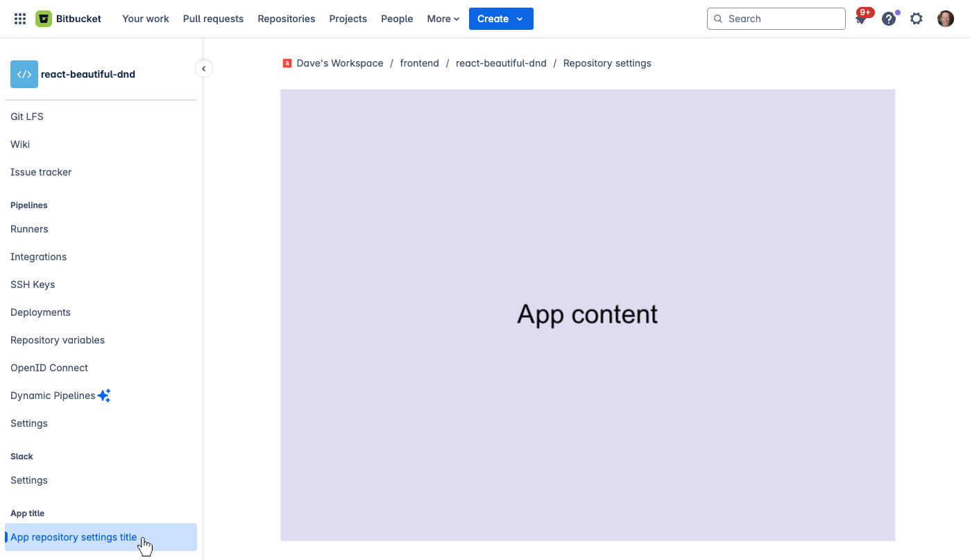Viewport: 970px width, 560px height.
Task: Open the app switcher grid icon
Action: click(x=20, y=19)
